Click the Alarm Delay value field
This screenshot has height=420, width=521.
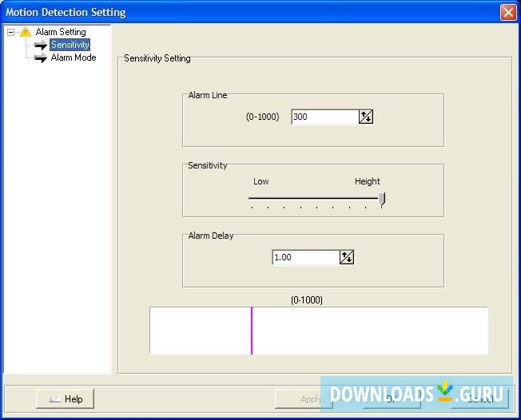pyautogui.click(x=306, y=257)
